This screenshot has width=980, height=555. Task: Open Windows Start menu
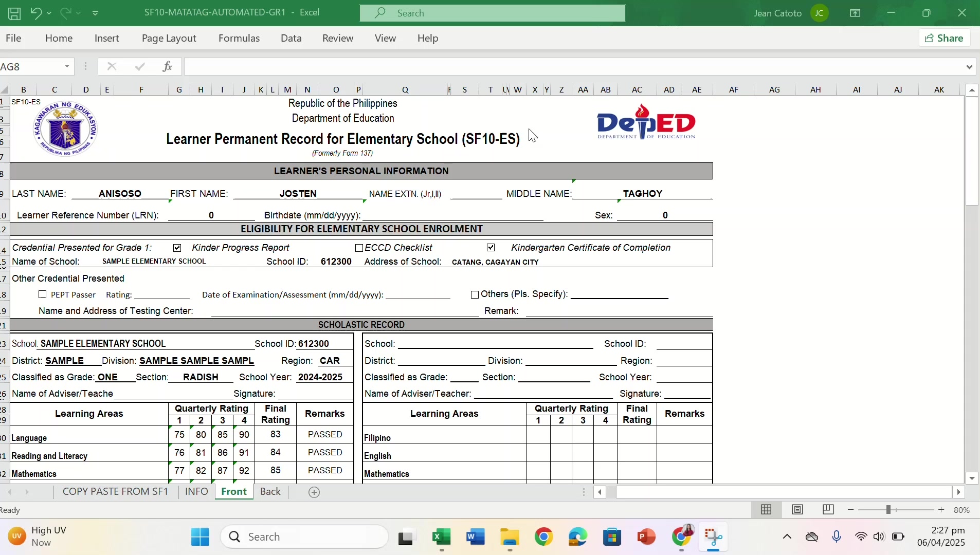(200, 537)
